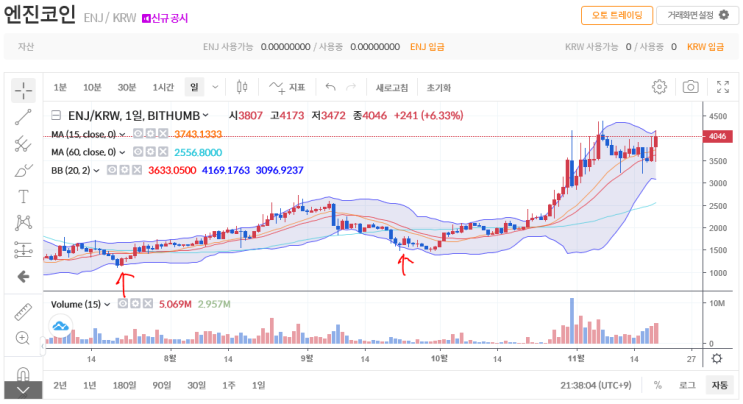This screenshot has width=743, height=404.
Task: Click the 오토 트레이딩 button
Action: (x=617, y=15)
